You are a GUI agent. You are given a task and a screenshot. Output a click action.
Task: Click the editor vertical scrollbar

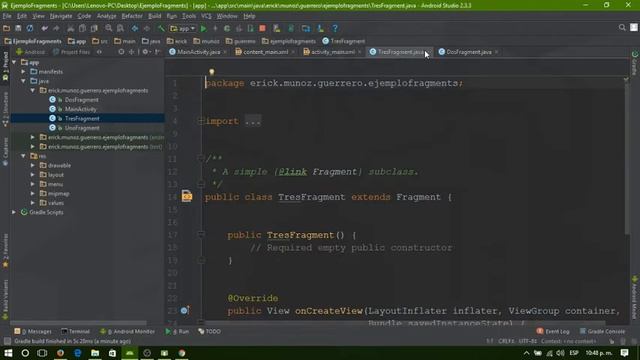pyautogui.click(x=627, y=157)
